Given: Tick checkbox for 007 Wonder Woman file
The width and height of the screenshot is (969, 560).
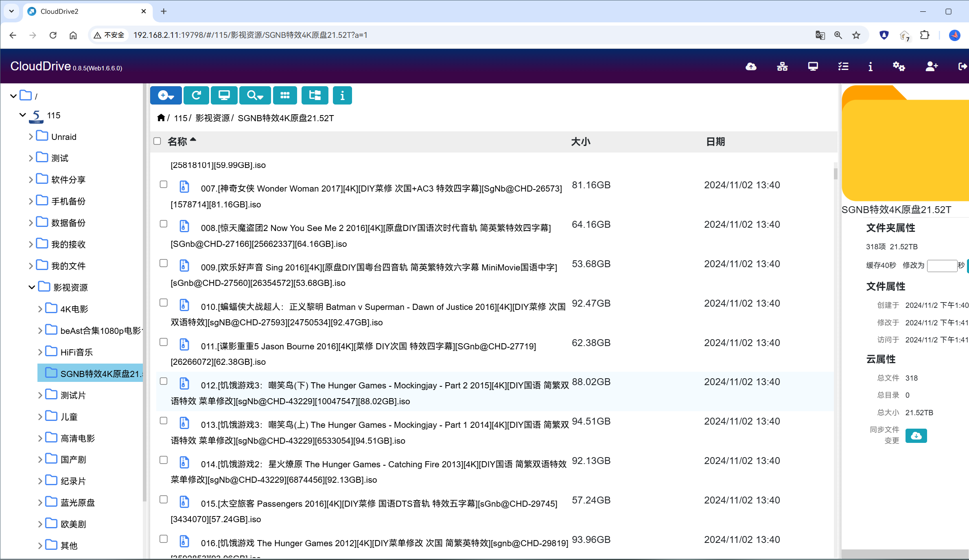Looking at the screenshot, I should 164,185.
